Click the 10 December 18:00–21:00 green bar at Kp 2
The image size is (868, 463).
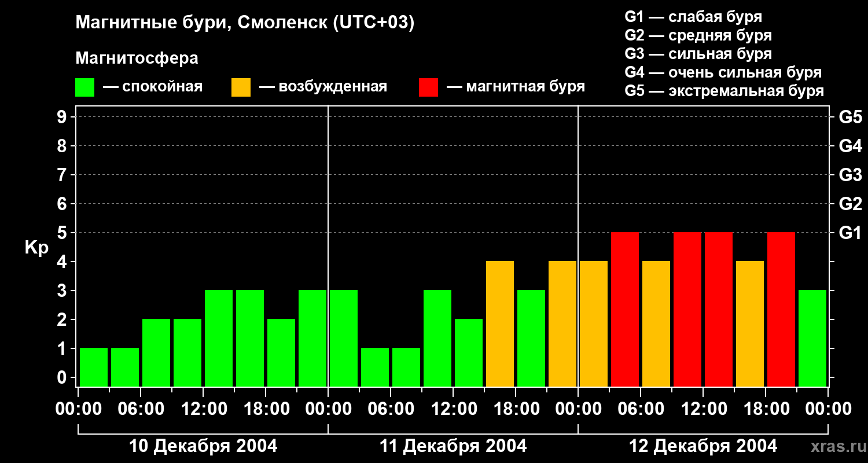281,352
